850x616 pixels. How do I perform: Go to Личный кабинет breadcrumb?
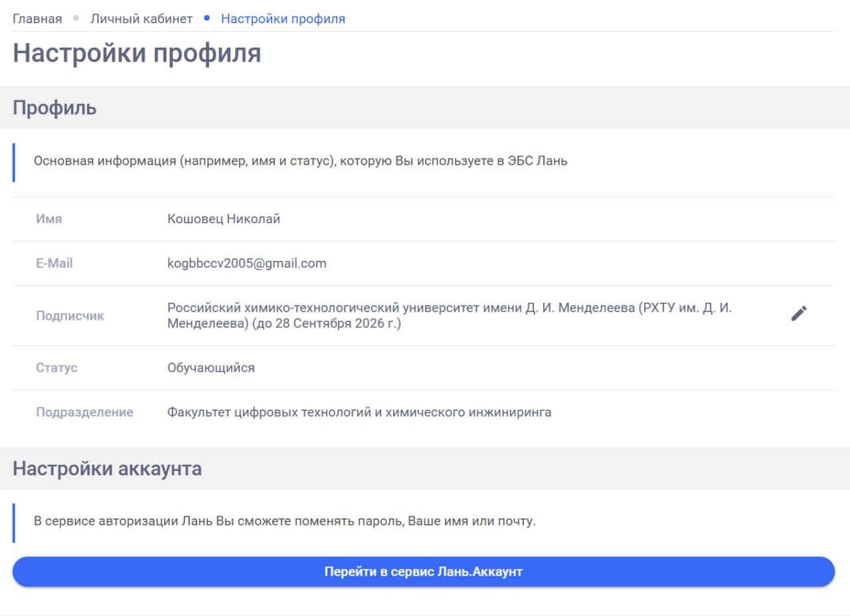[141, 19]
